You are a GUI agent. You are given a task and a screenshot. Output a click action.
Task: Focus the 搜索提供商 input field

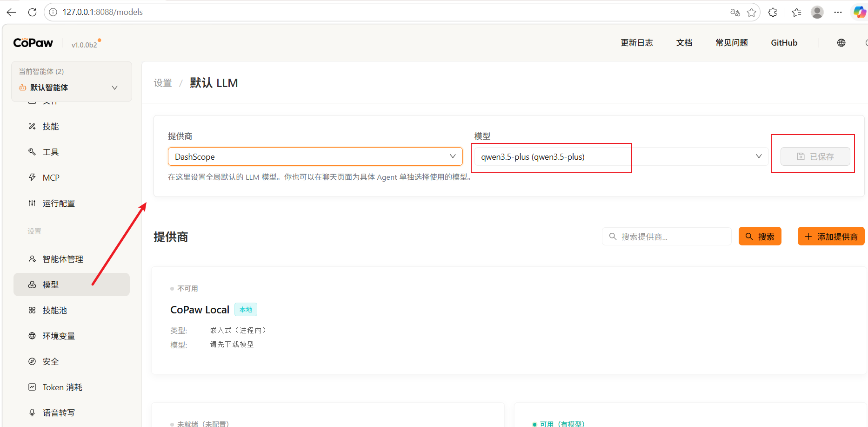pos(667,237)
